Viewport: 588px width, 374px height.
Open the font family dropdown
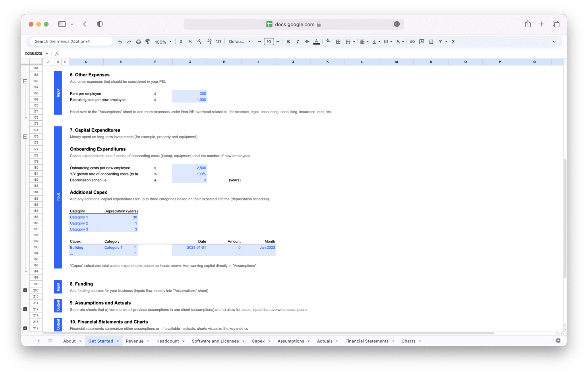[x=240, y=42]
